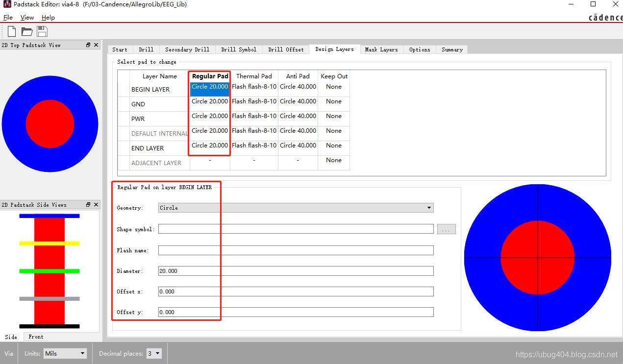Click the Save floppy disk icon

42,31
